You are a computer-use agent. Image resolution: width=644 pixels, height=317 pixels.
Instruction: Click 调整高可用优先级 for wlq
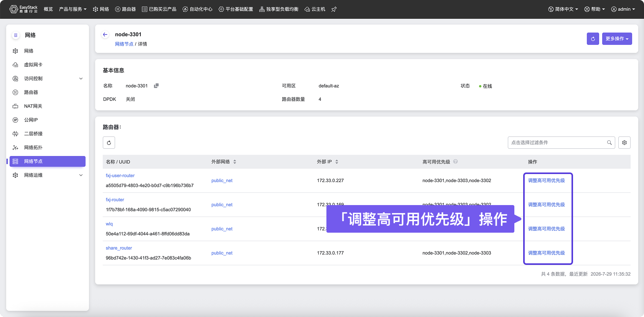point(547,229)
